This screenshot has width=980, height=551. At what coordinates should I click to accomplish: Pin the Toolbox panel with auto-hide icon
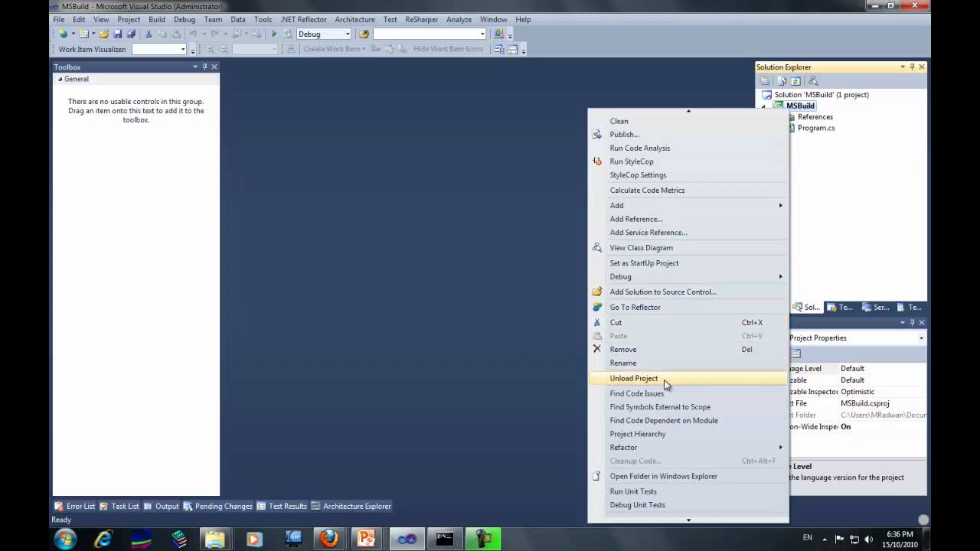point(204,67)
